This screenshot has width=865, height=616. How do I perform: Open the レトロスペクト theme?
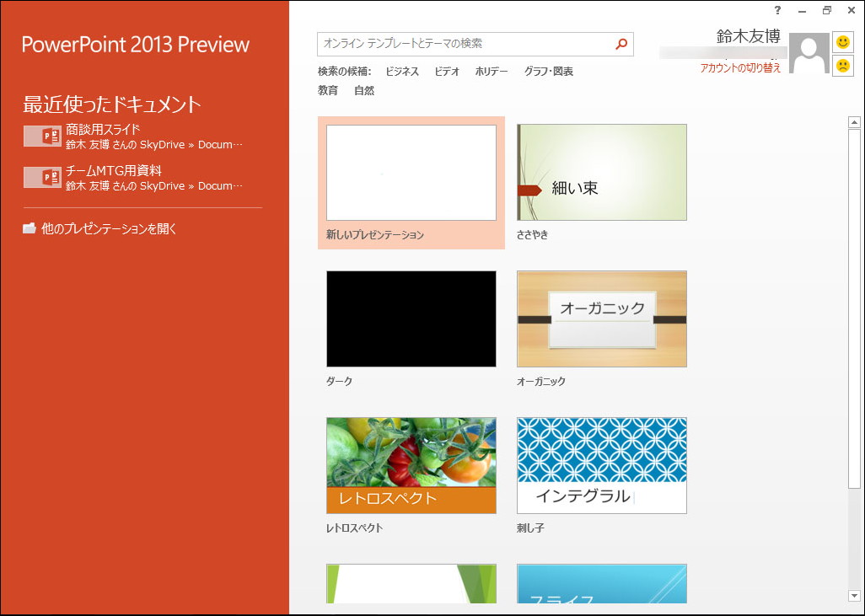(411, 464)
